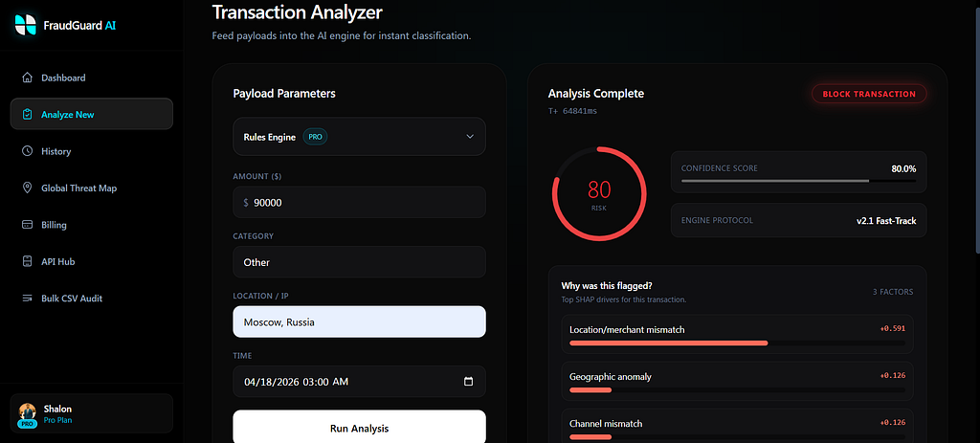
Task: Click the Geographic anomaly bar
Action: tap(737, 389)
